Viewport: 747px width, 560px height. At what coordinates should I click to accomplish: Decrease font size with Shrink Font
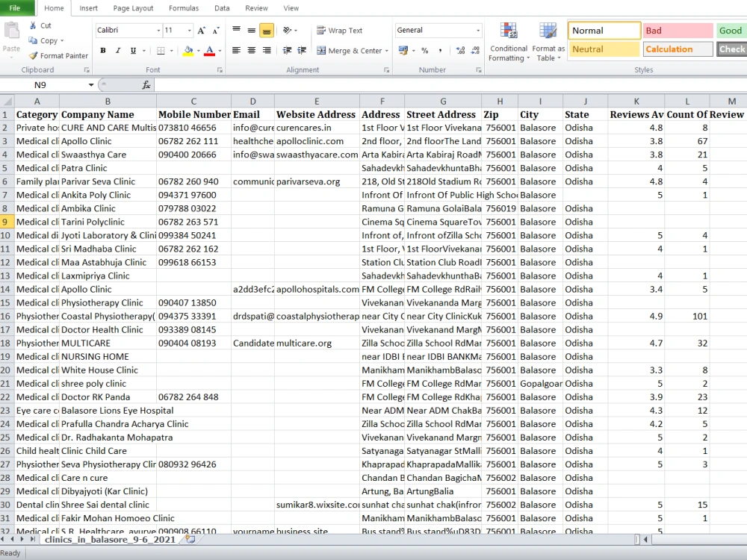click(x=216, y=30)
